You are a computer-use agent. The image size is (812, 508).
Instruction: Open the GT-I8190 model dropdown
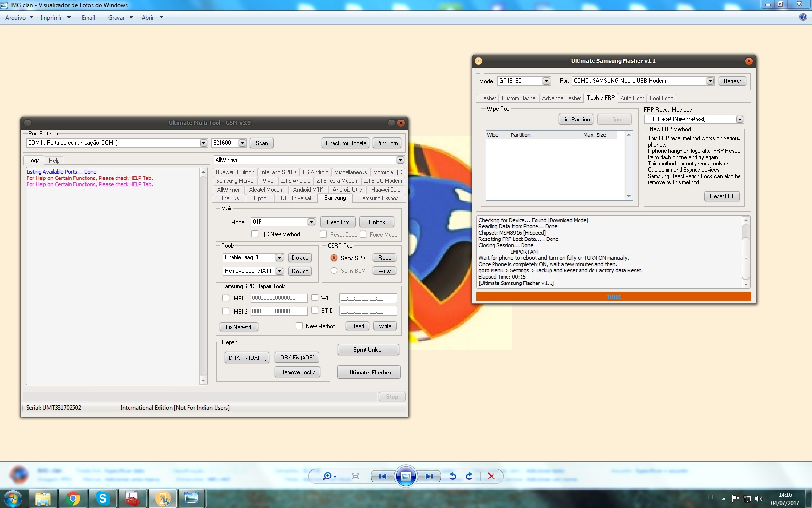(x=546, y=81)
